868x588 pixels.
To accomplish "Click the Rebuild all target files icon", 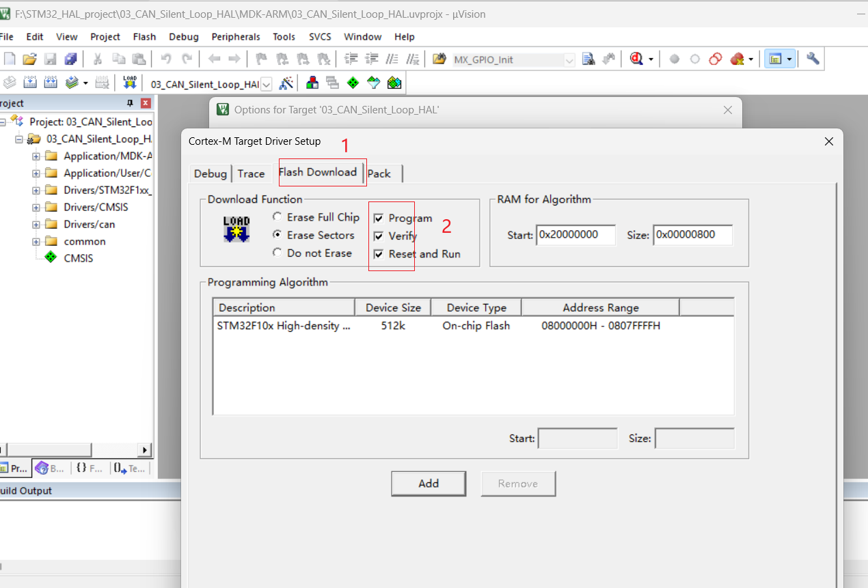I will pyautogui.click(x=51, y=83).
